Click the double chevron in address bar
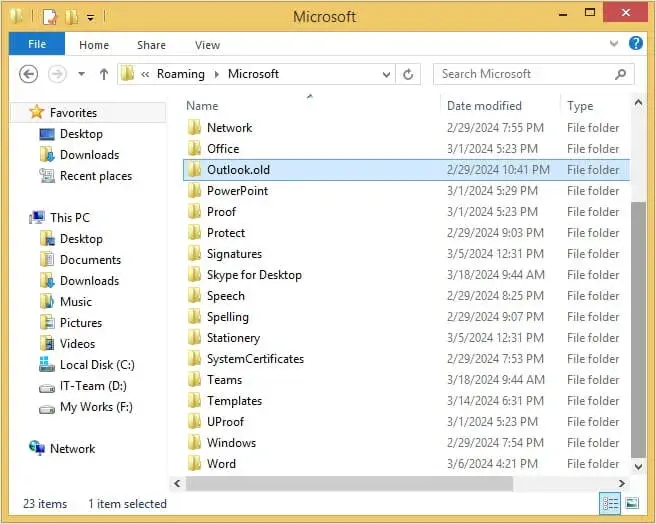The width and height of the screenshot is (656, 524). pos(145,74)
